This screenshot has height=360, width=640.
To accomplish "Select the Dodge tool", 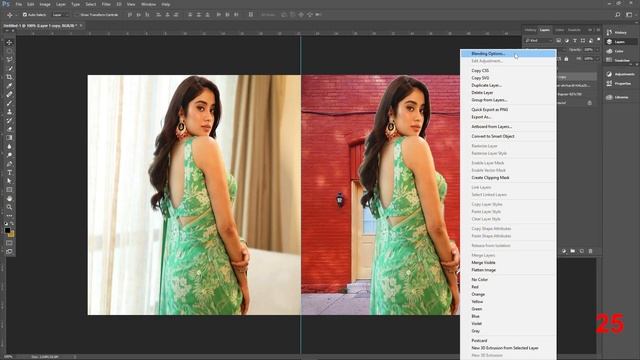I will pos(9,155).
